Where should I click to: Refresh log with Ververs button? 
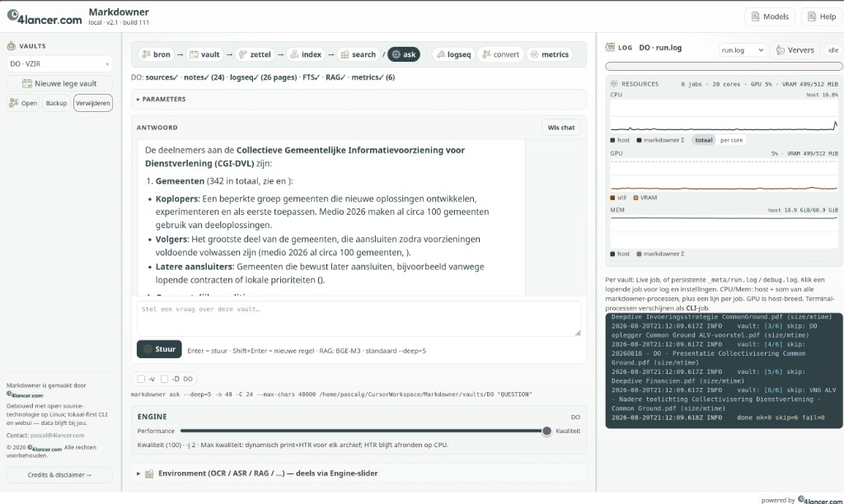pyautogui.click(x=795, y=50)
